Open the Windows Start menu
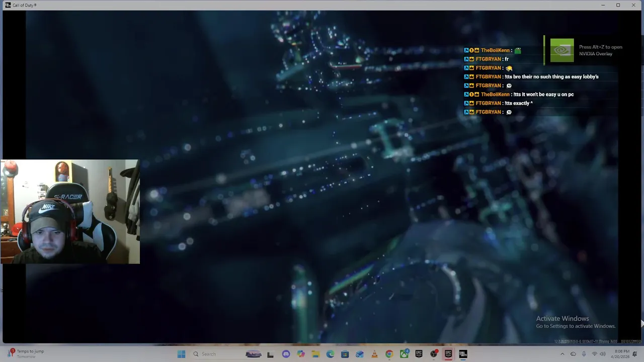Screen dimensions: 644x362 point(182,354)
